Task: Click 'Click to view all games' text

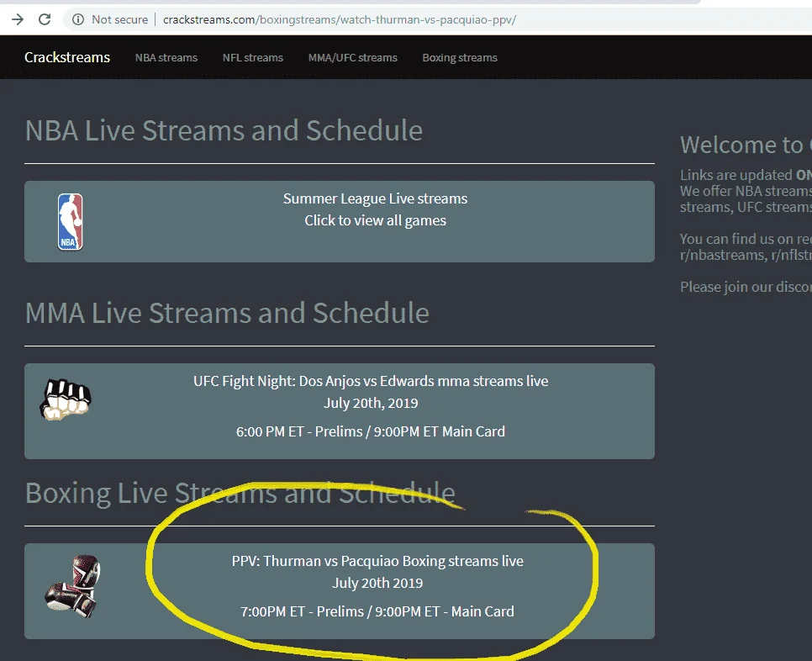Action: click(375, 220)
